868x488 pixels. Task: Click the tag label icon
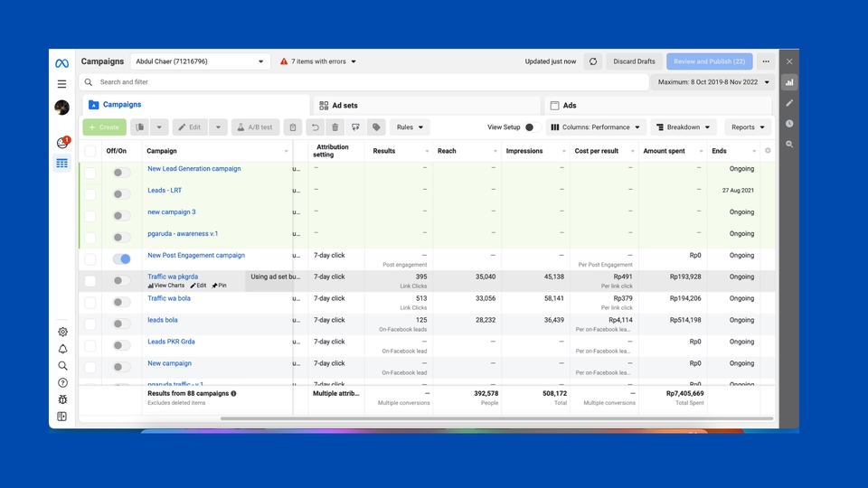click(376, 127)
